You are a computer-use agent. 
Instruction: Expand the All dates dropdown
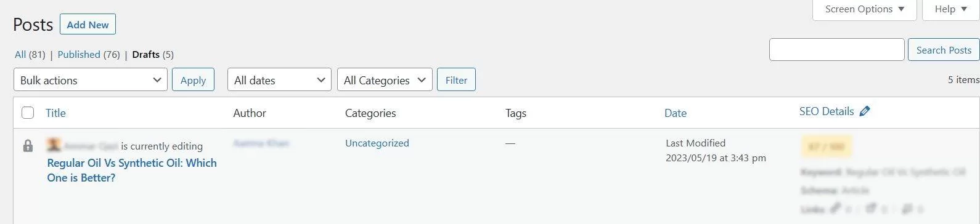pos(279,80)
